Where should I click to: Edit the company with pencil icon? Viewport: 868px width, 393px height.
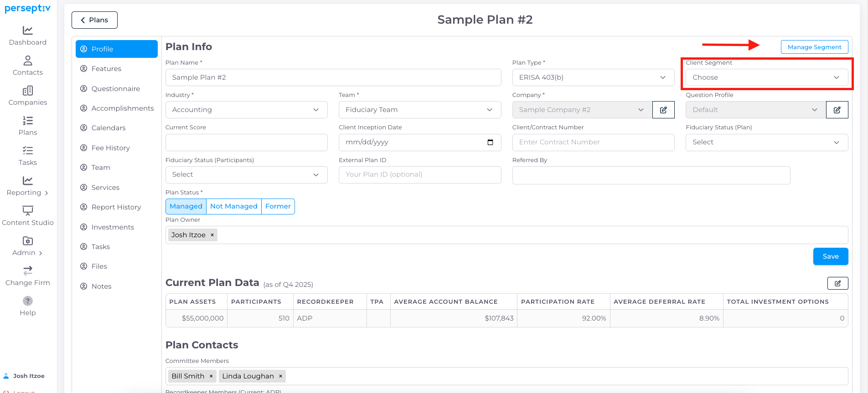(663, 110)
